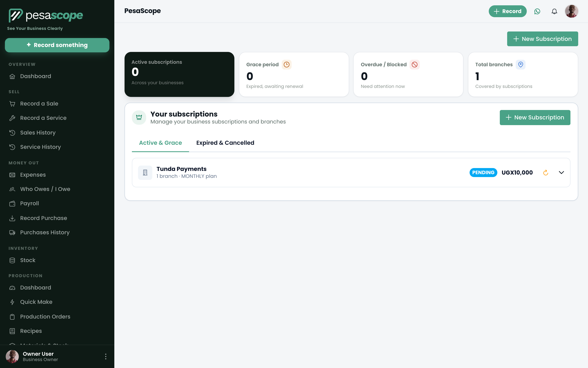Viewport: 588px width, 368px height.
Task: Open Recipes page
Action: (57, 331)
